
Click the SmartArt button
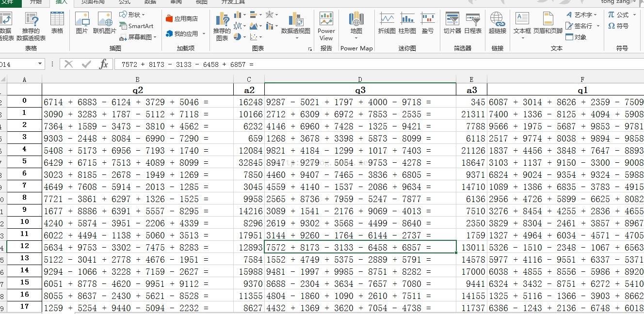point(136,26)
